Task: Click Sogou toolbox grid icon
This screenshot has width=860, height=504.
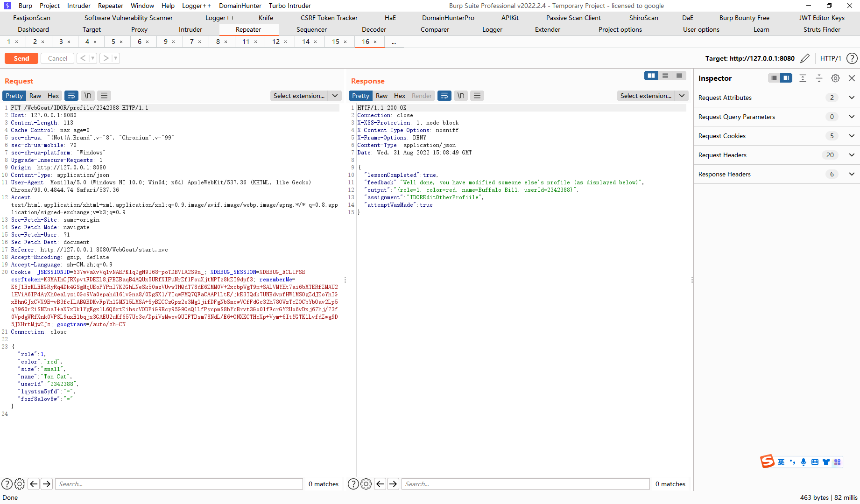Action: (x=837, y=462)
